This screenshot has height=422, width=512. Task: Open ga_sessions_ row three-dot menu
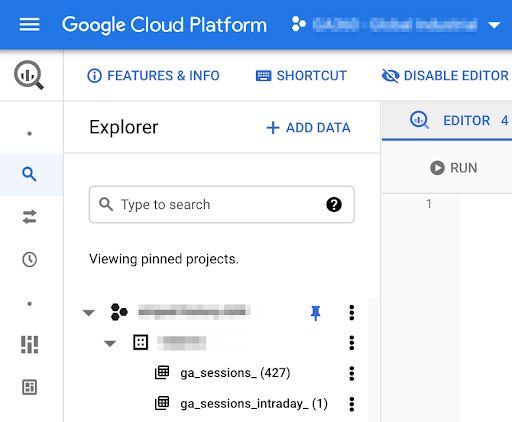pyautogui.click(x=351, y=373)
